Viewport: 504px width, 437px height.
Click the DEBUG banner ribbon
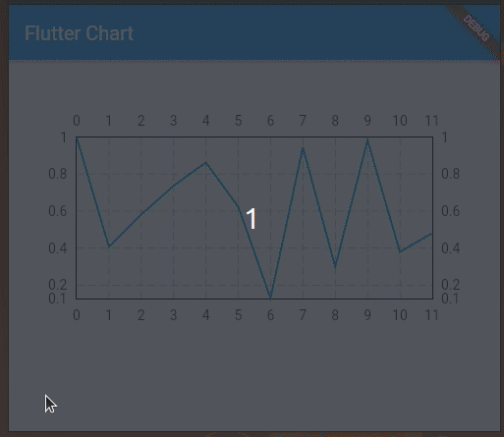click(x=476, y=28)
